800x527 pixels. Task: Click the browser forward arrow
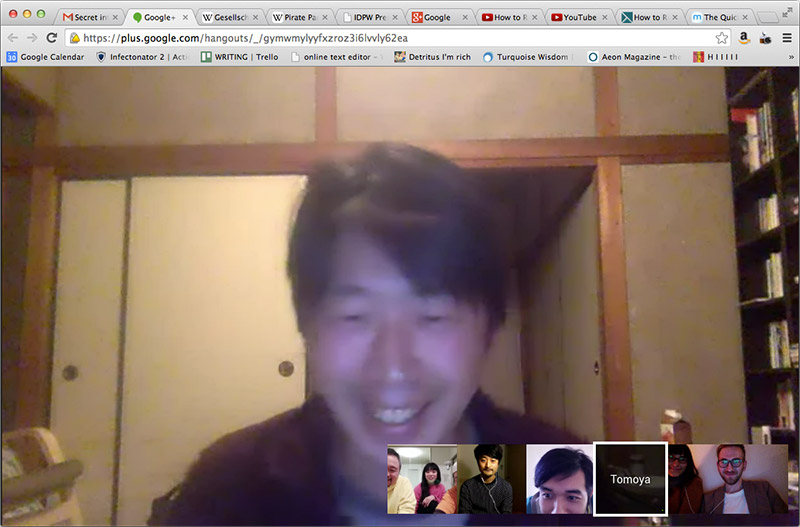(32, 37)
